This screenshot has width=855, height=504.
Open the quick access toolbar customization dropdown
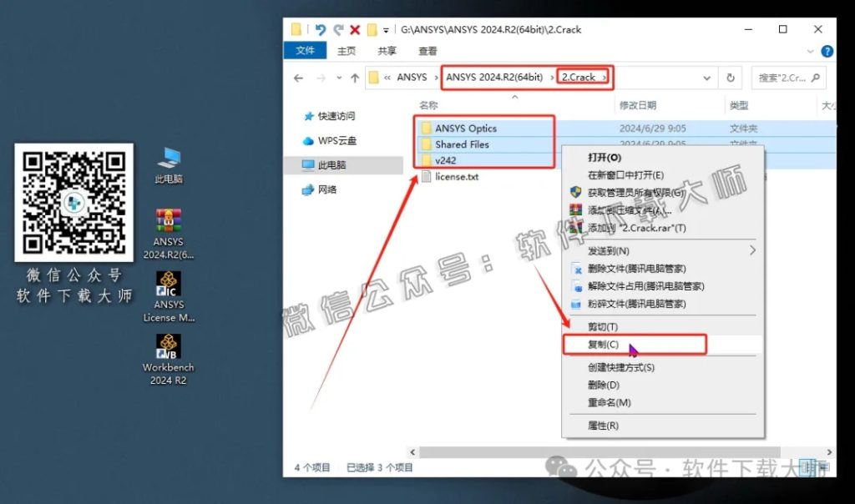pos(386,28)
